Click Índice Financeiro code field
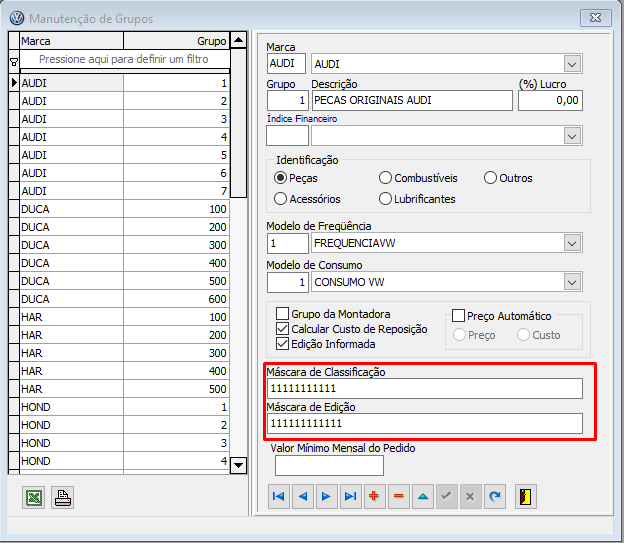624x543 pixels. 287,136
